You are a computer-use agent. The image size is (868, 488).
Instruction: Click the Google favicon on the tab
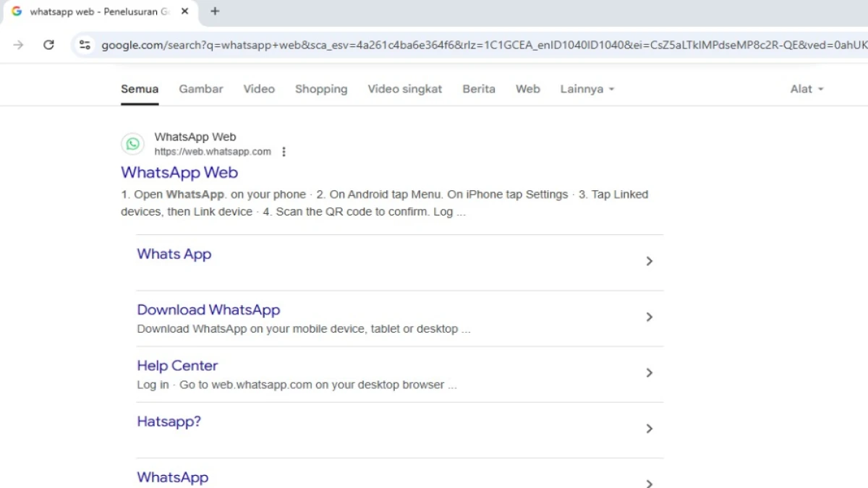(17, 12)
